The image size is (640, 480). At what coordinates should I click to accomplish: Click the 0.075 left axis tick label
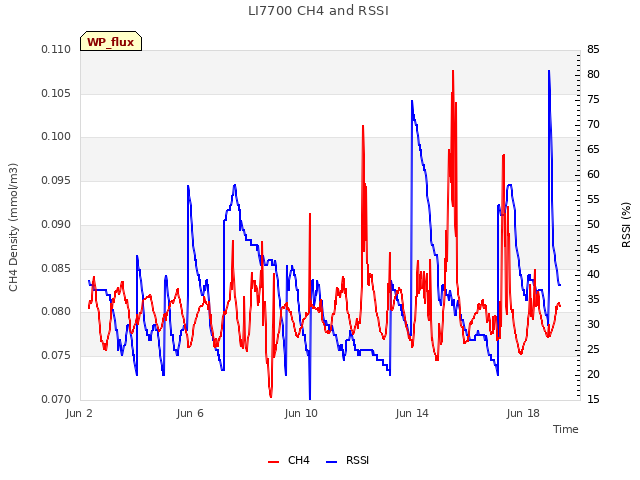tap(56, 356)
